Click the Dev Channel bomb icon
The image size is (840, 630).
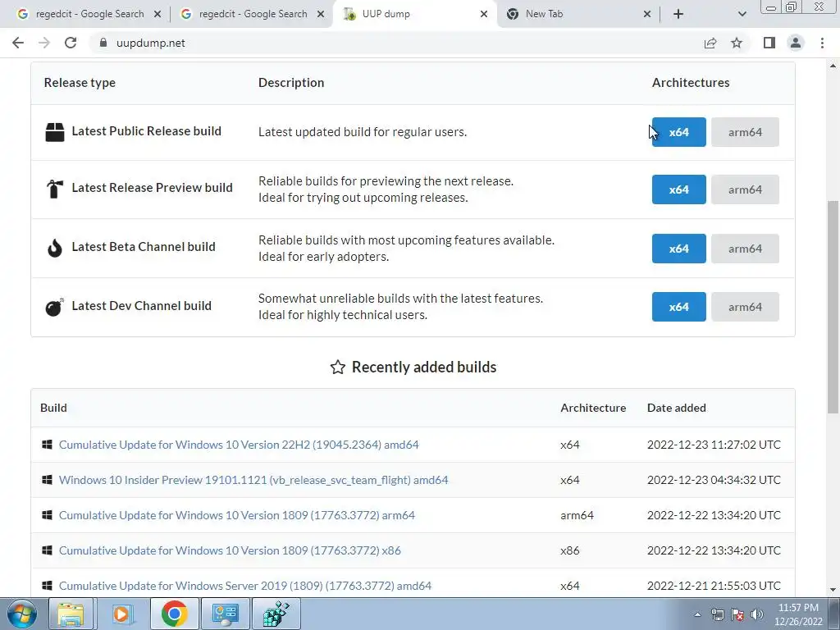tap(55, 307)
